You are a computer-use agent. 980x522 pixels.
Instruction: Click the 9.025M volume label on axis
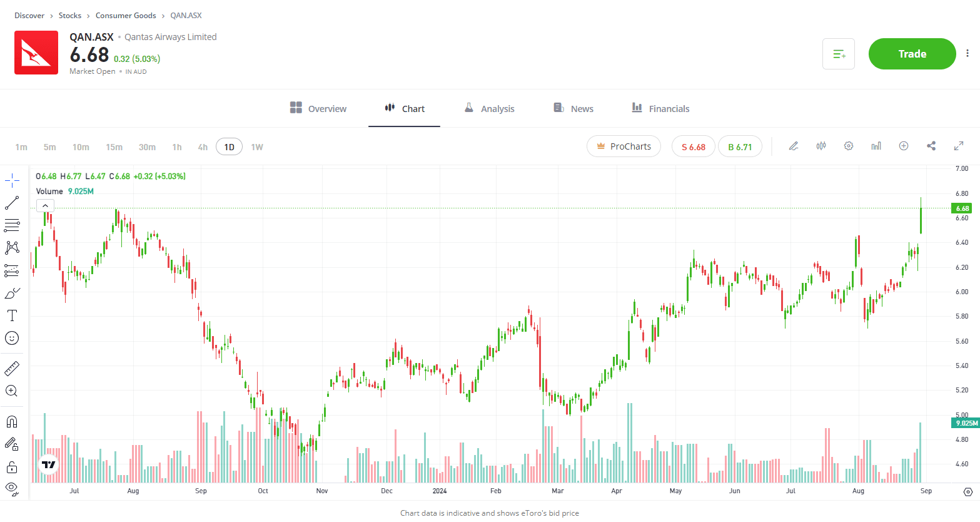966,423
